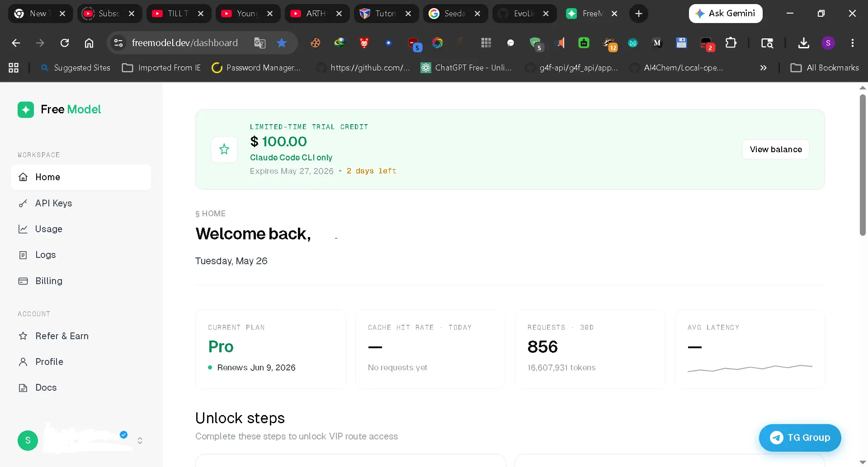The width and height of the screenshot is (868, 467).
Task: Click the apps grid extension icon
Action: pyautogui.click(x=486, y=43)
